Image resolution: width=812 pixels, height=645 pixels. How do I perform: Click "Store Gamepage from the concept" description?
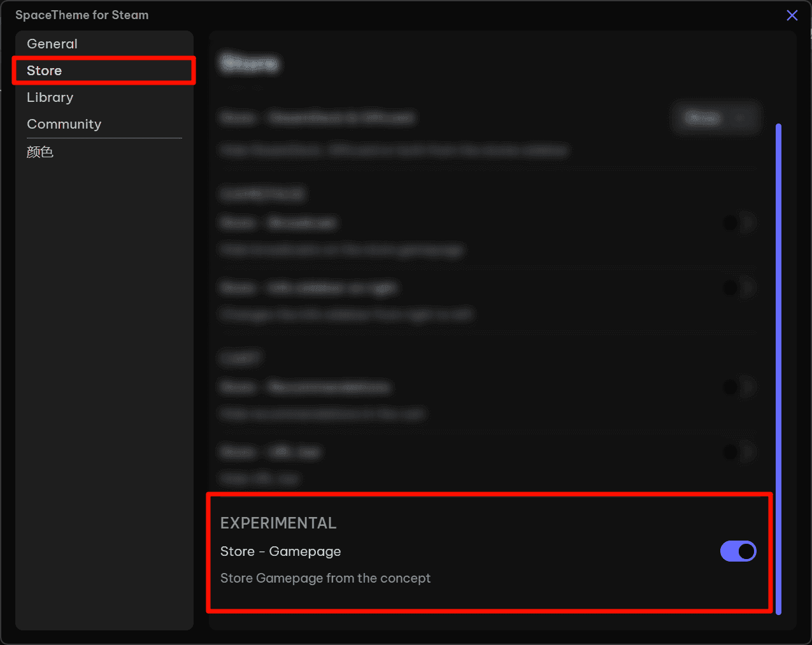[325, 578]
